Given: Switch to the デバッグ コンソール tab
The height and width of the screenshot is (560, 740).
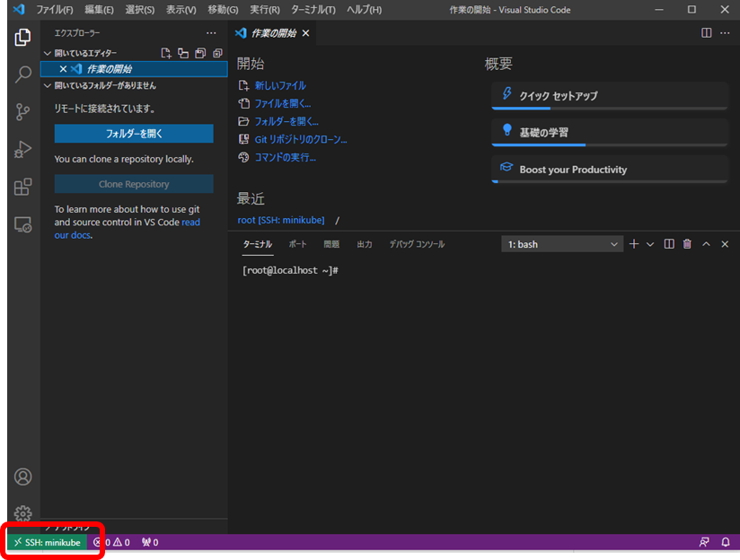Looking at the screenshot, I should tap(417, 244).
